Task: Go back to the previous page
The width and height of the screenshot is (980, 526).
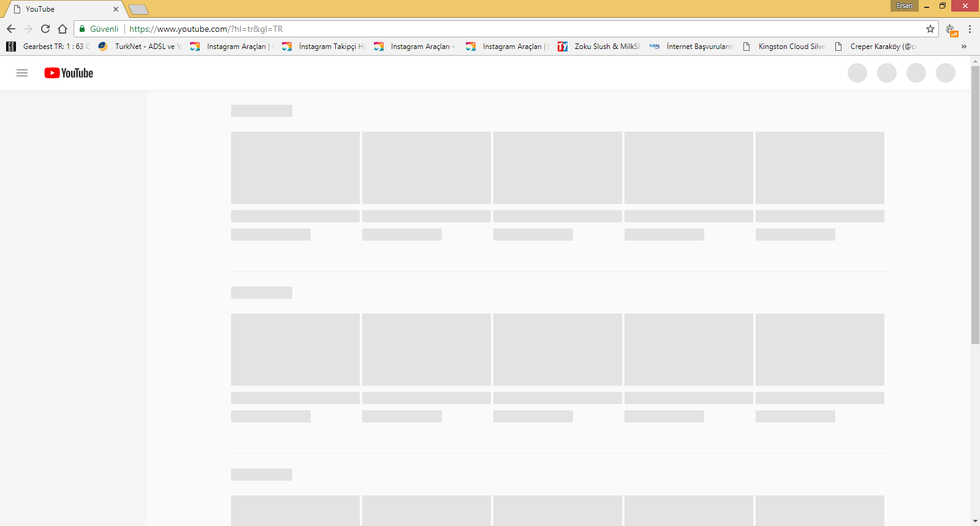Action: pyautogui.click(x=11, y=29)
